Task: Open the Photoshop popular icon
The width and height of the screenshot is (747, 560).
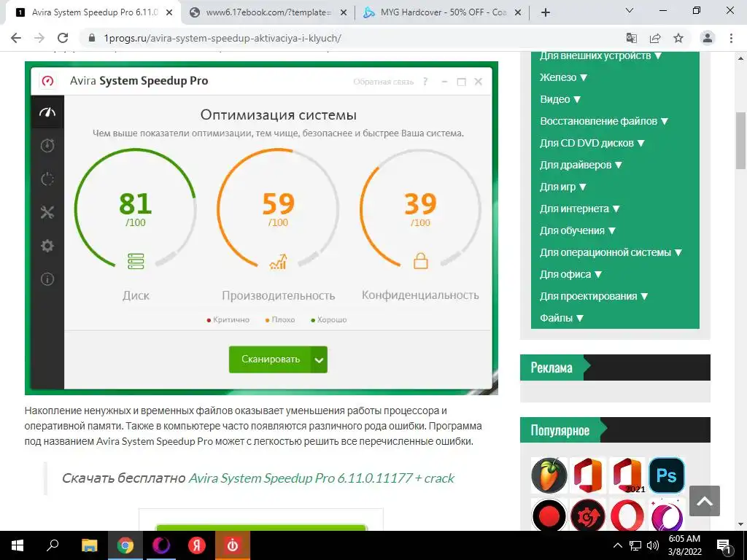Action: [667, 475]
